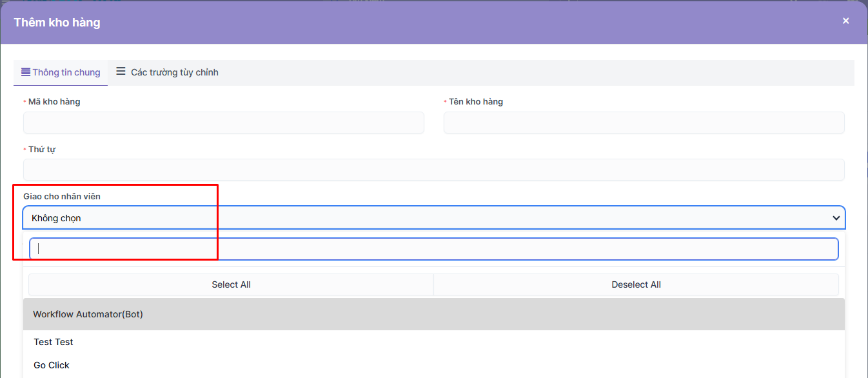Click the chevron arrow on employee dropdown
Viewport: 868px width, 378px height.
click(836, 218)
